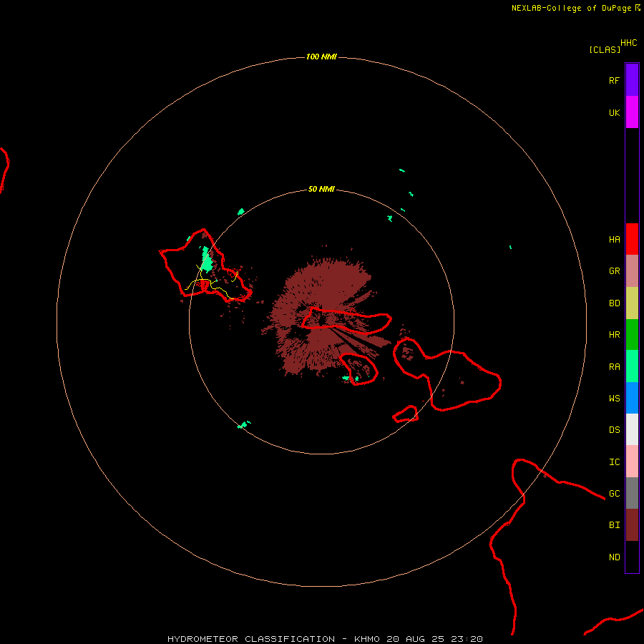Click the BD legend label

pyautogui.click(x=614, y=303)
